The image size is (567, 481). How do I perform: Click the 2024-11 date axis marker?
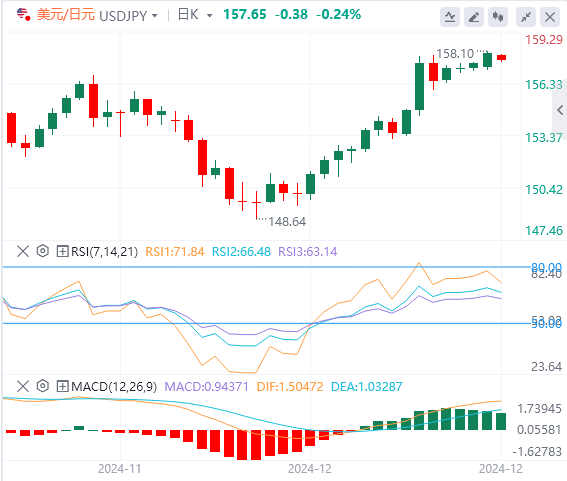120,469
